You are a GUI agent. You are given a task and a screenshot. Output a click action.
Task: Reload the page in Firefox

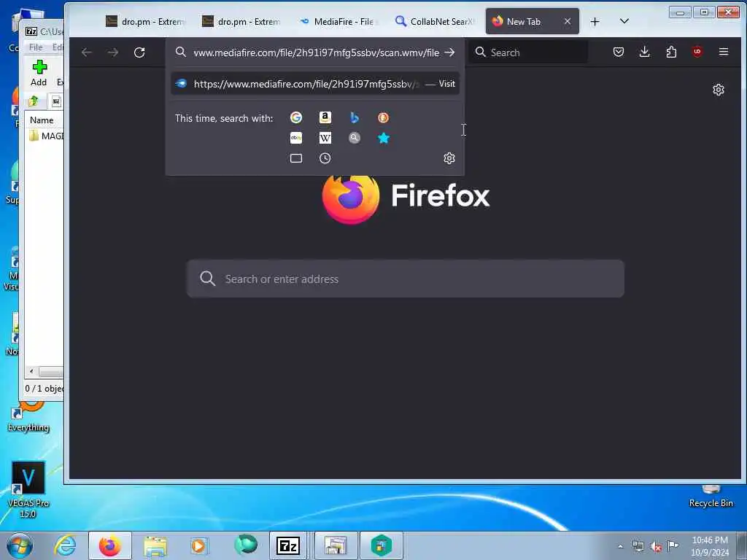[x=139, y=52]
